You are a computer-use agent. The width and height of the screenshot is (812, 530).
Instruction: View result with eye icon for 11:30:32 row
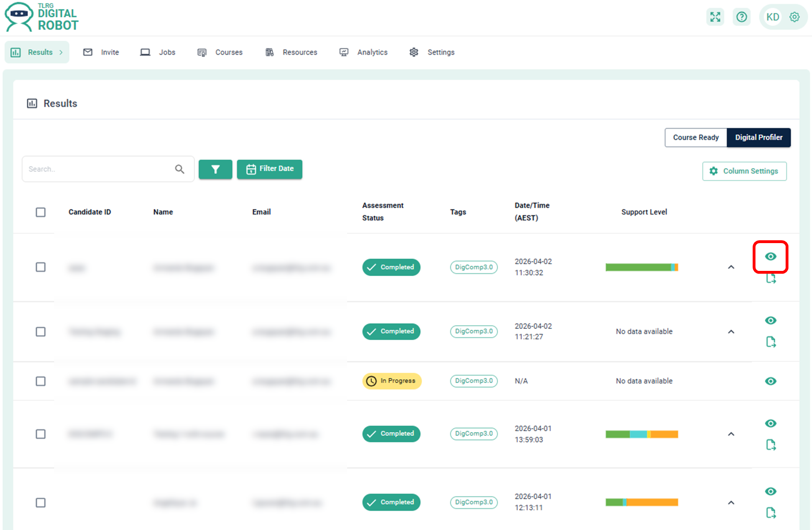click(771, 256)
